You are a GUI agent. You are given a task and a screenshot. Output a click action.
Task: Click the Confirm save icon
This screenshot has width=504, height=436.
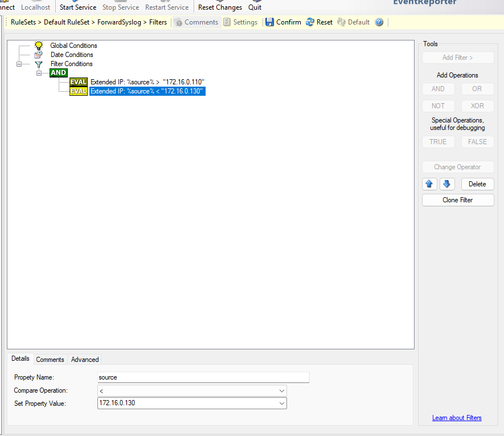tap(270, 22)
